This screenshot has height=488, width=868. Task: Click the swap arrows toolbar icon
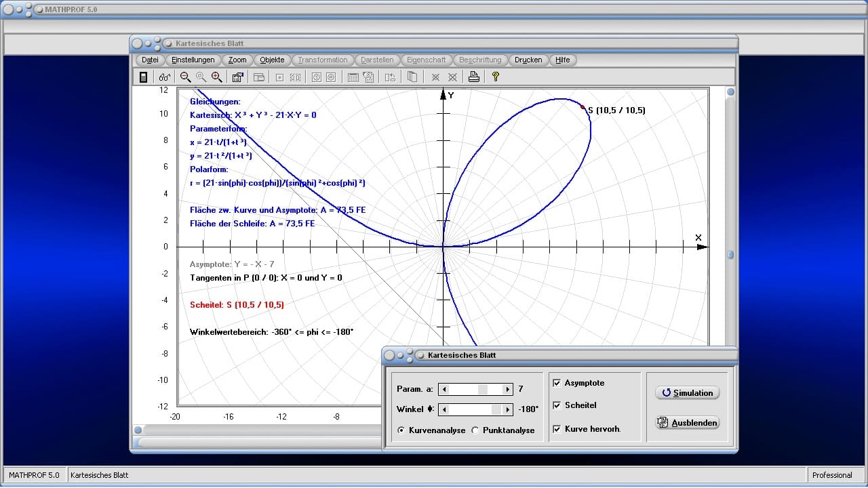[390, 77]
